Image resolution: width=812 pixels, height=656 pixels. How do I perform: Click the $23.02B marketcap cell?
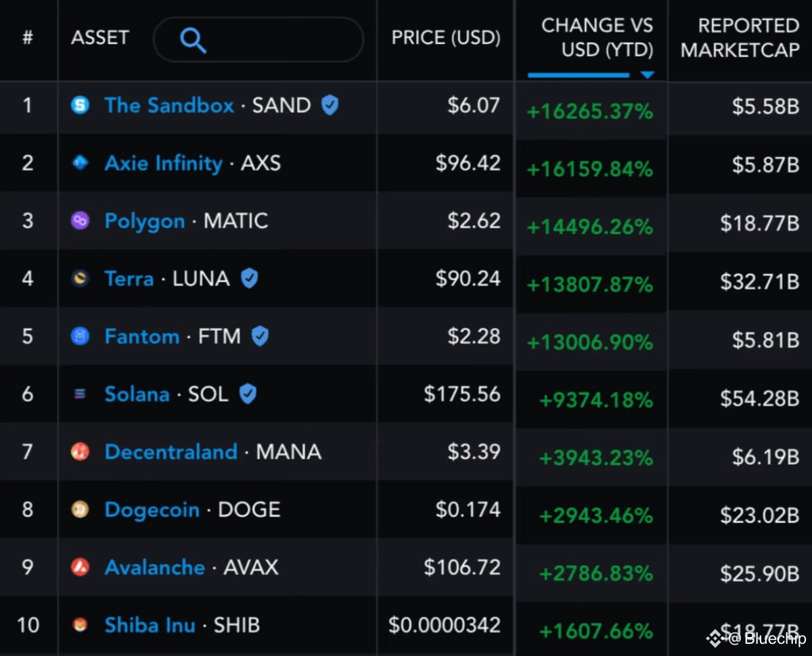click(760, 515)
